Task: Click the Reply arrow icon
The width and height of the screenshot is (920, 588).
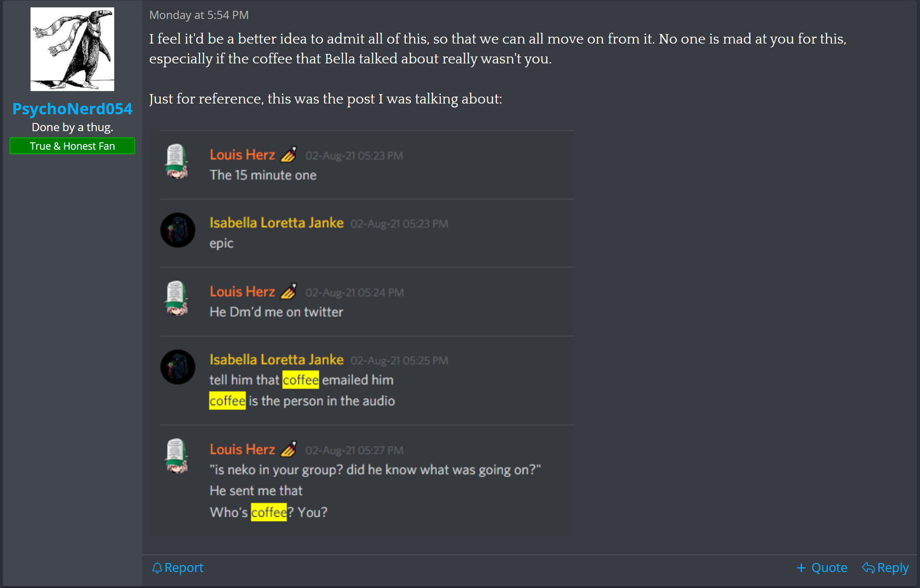Action: coord(868,568)
